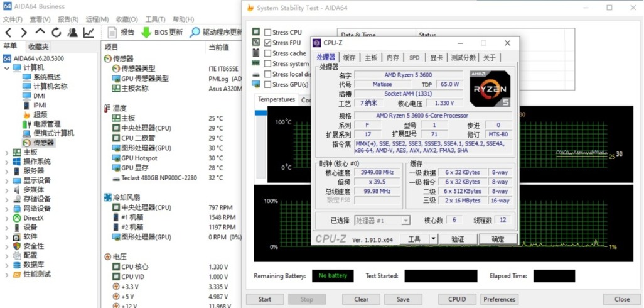Expand the 网络设备 tree node
644x308 pixels.
pos(6,209)
